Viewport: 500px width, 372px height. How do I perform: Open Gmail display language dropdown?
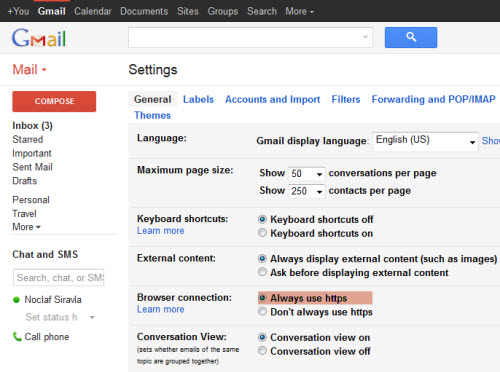[425, 142]
